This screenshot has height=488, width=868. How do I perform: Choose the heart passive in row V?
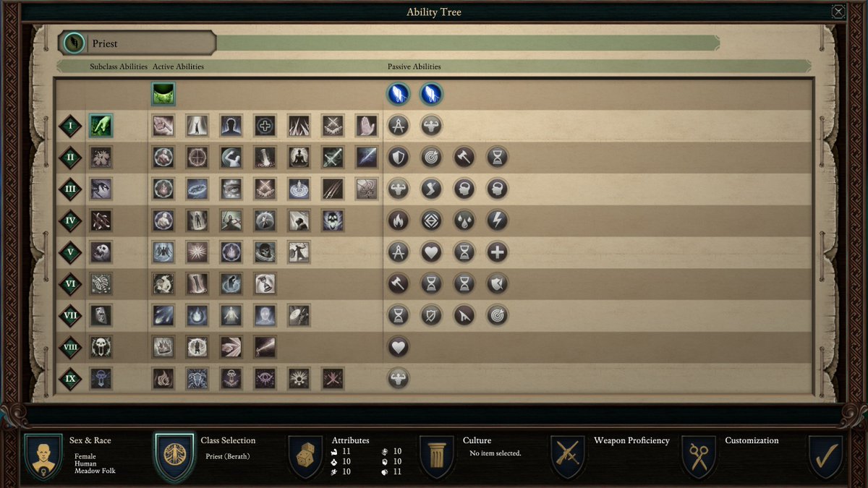click(431, 252)
